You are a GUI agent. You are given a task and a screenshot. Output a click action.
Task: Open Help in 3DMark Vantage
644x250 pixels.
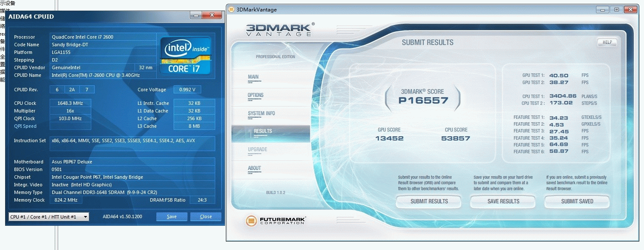tap(607, 42)
